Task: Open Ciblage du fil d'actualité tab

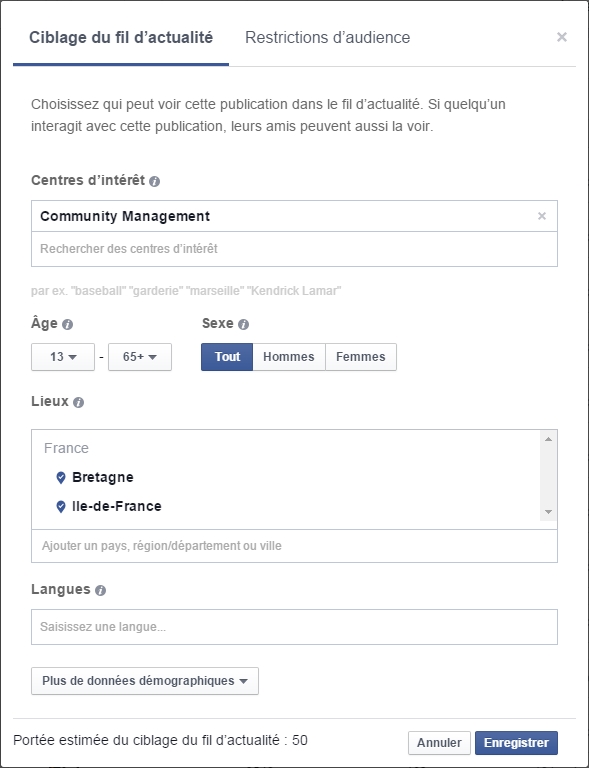Action: point(121,38)
